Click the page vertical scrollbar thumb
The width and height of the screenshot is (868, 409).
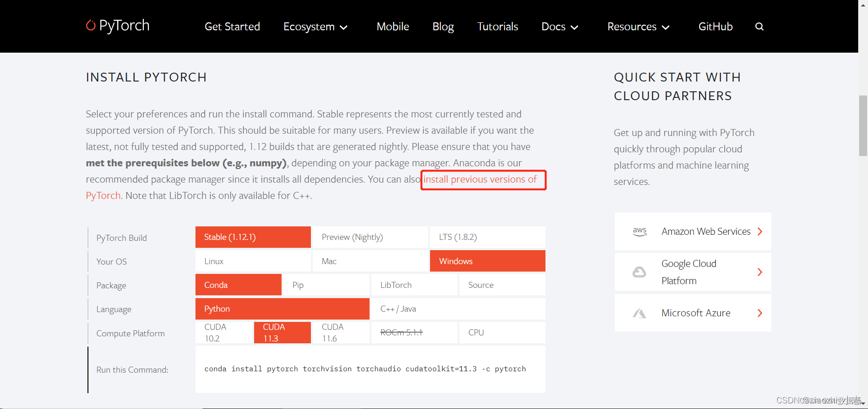863,126
